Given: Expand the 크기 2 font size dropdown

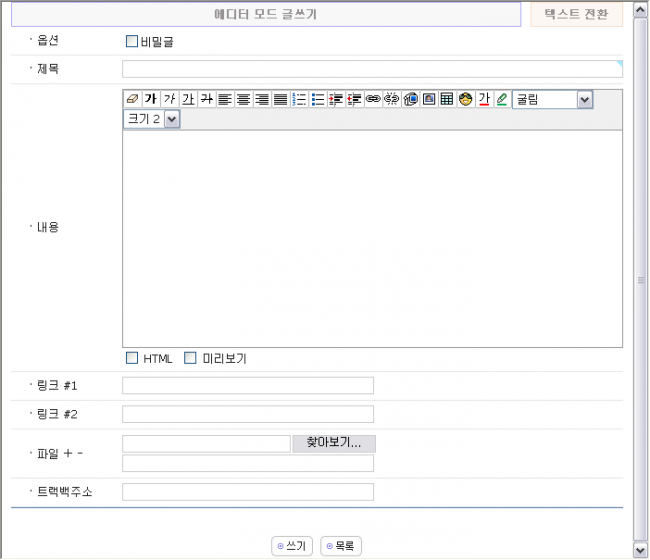Looking at the screenshot, I should [x=171, y=119].
